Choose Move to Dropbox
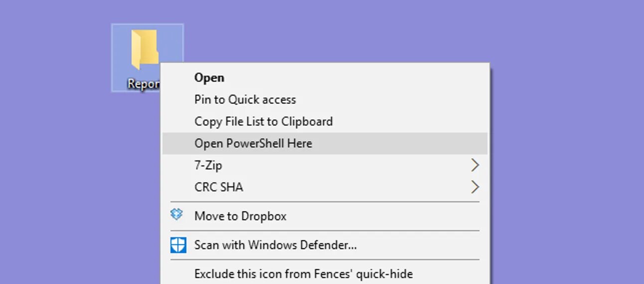644x284 pixels. coord(240,216)
